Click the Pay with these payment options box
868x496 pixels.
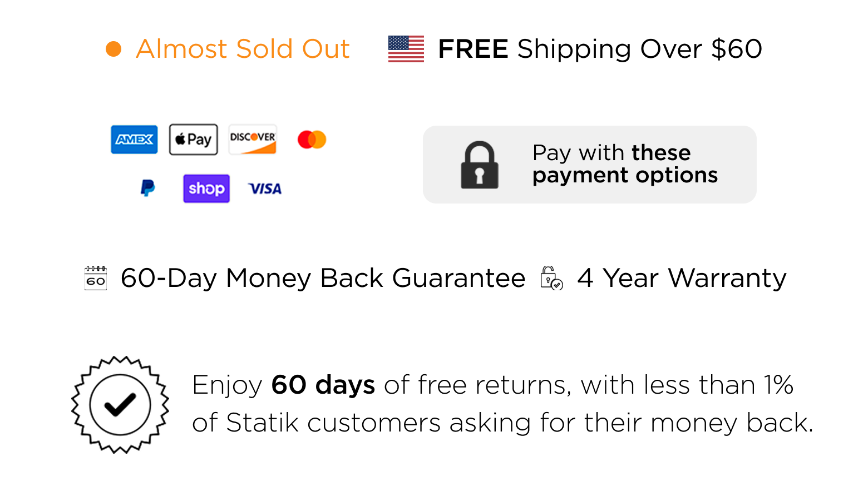click(x=590, y=165)
